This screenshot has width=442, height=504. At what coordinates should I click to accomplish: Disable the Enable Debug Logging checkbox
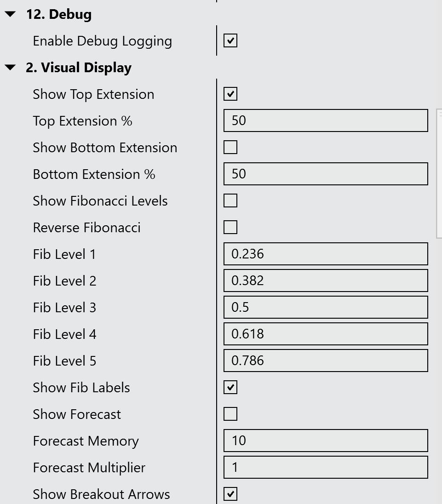pyautogui.click(x=230, y=41)
